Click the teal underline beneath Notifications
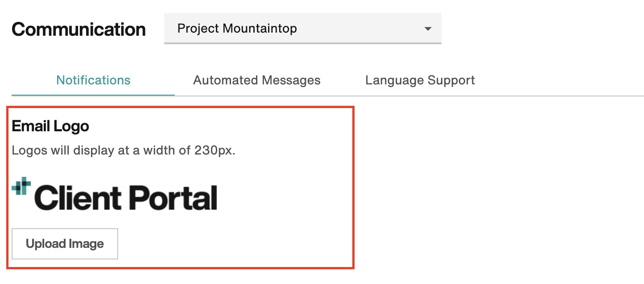This screenshot has height=284, width=644. pyautogui.click(x=93, y=95)
